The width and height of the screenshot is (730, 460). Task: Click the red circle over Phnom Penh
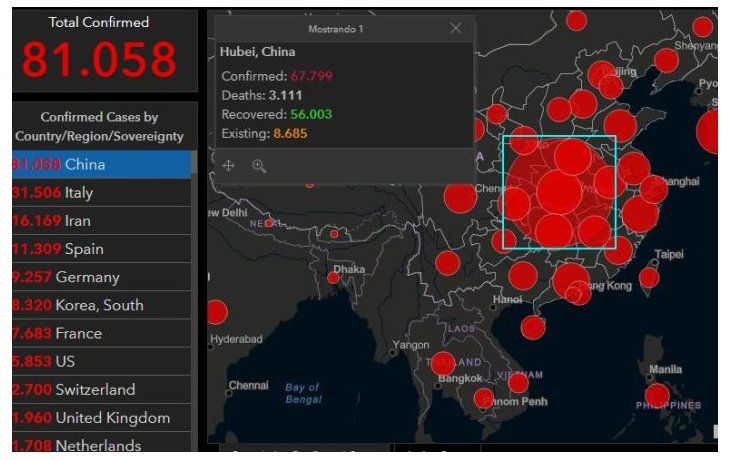[x=484, y=399]
